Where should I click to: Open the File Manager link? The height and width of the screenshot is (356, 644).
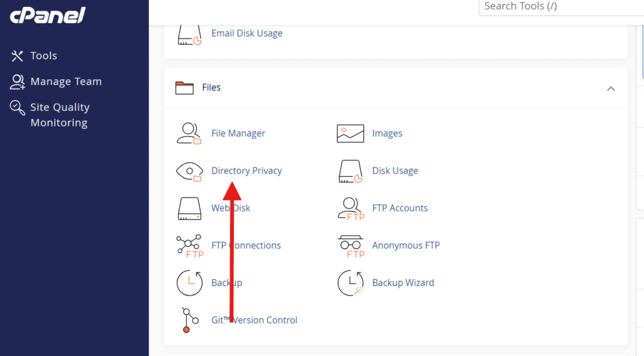(238, 133)
